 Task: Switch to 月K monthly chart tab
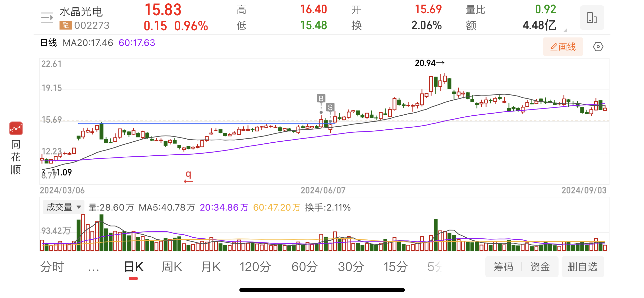[x=211, y=267]
